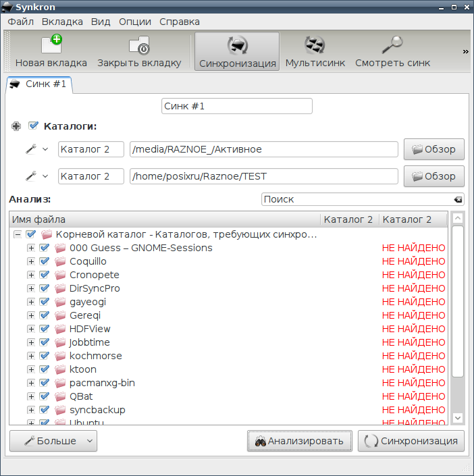Open the Файл menu

20,22
